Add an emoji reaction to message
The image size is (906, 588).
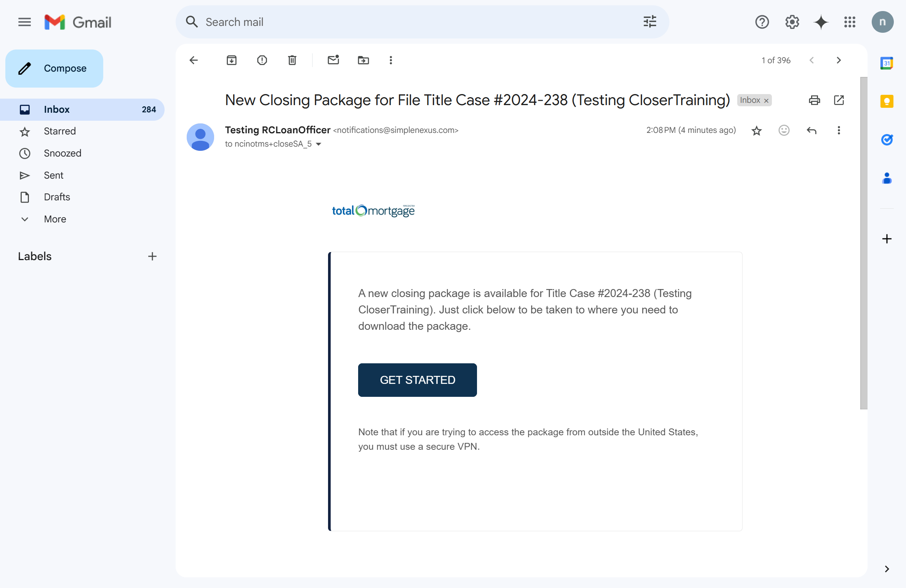click(784, 131)
